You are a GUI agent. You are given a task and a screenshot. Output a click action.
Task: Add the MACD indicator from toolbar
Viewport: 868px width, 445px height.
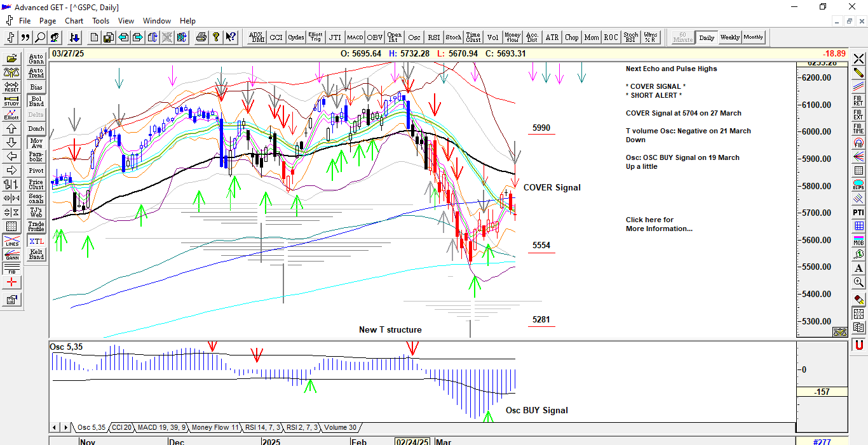click(355, 37)
